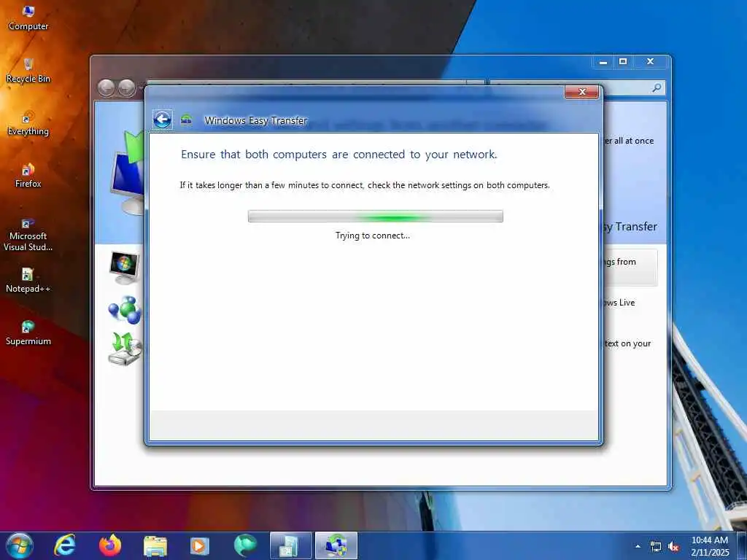The height and width of the screenshot is (560, 747).
Task: Click the 'If it takes longer' instruction text
Action: pyautogui.click(x=365, y=185)
